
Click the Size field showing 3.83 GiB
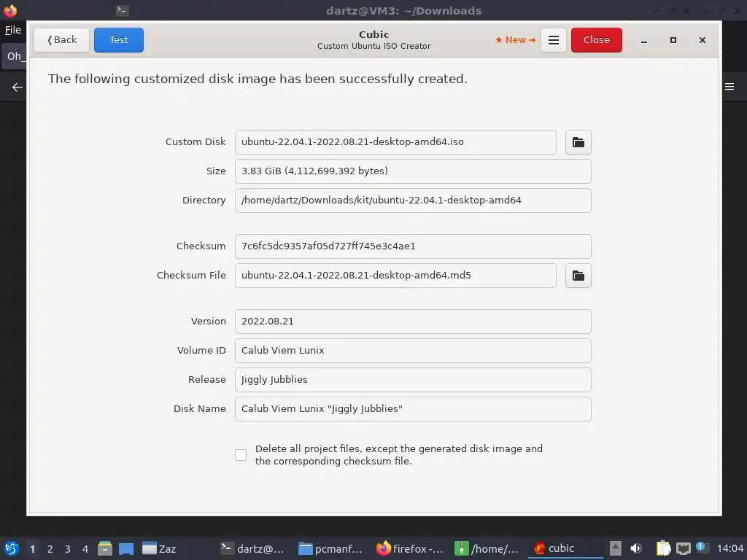click(413, 171)
